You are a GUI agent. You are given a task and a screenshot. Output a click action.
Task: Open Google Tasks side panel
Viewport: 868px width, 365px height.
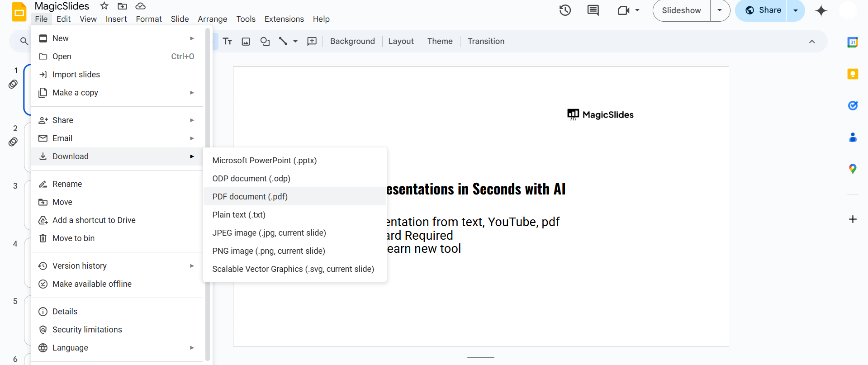coord(853,105)
